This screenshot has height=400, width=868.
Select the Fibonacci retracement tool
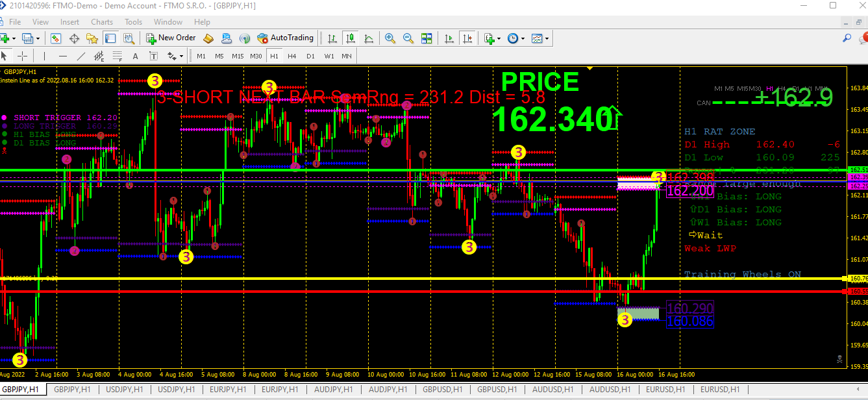click(x=116, y=56)
